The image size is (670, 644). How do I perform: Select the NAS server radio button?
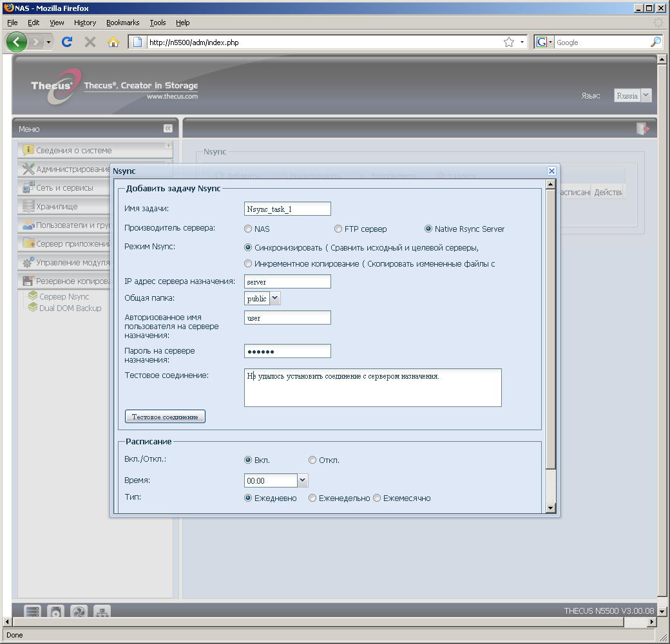click(248, 229)
